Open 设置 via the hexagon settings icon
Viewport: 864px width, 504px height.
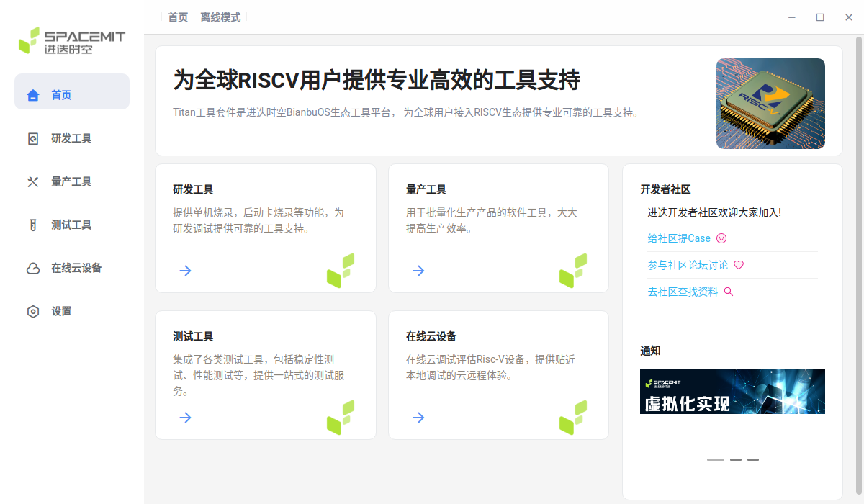32,311
